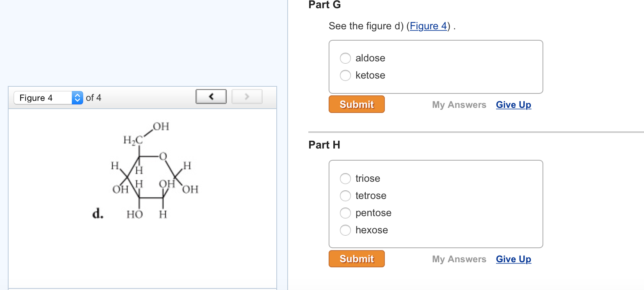Submit the answer for Part G
Screen dimensions: 644x290
click(356, 104)
